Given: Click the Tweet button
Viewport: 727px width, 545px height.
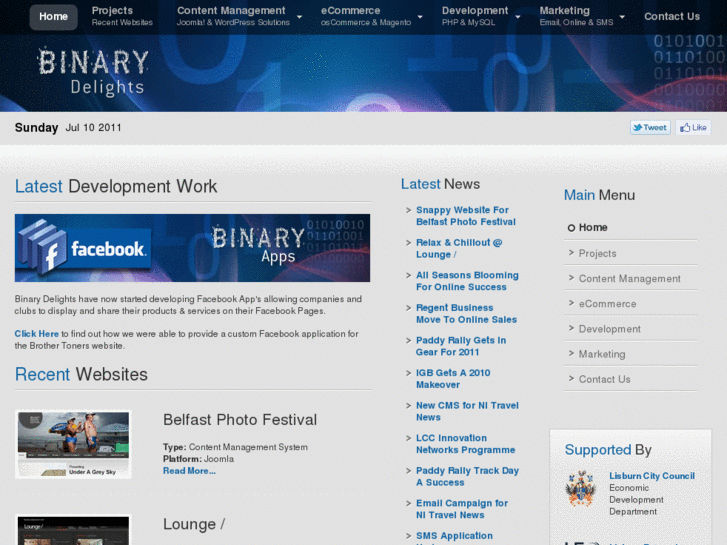Looking at the screenshot, I should pyautogui.click(x=650, y=128).
